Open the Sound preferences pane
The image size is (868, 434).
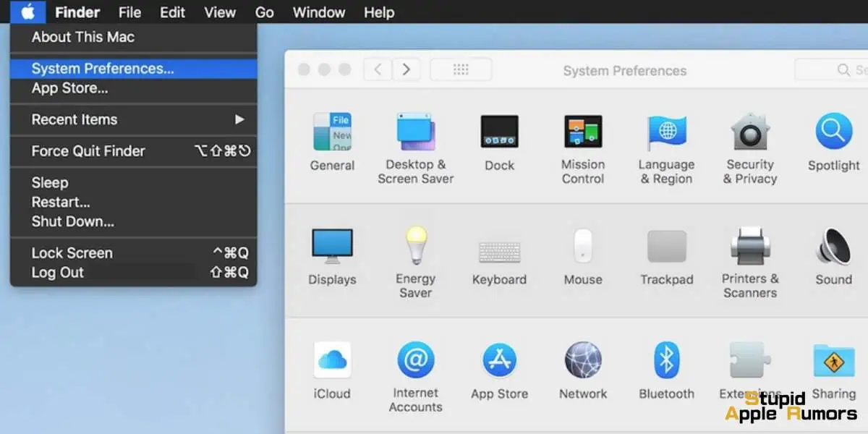pos(833,257)
